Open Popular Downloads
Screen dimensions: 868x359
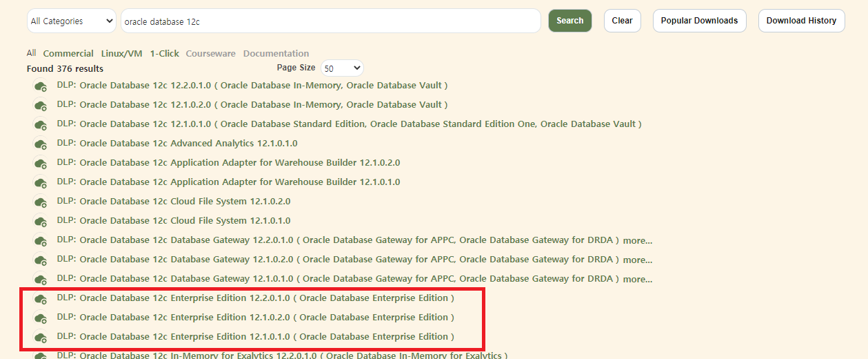point(699,21)
